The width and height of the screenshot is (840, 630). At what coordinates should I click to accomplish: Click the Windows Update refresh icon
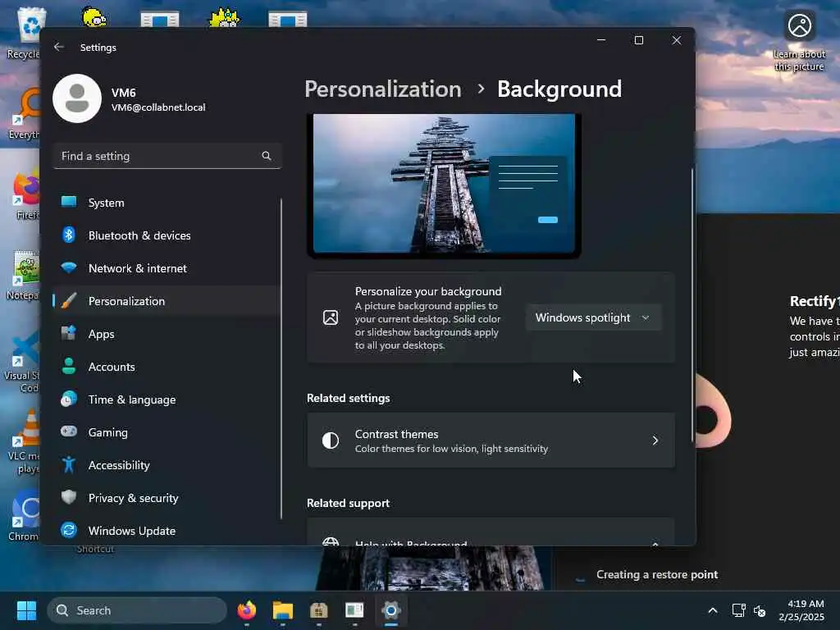point(69,530)
